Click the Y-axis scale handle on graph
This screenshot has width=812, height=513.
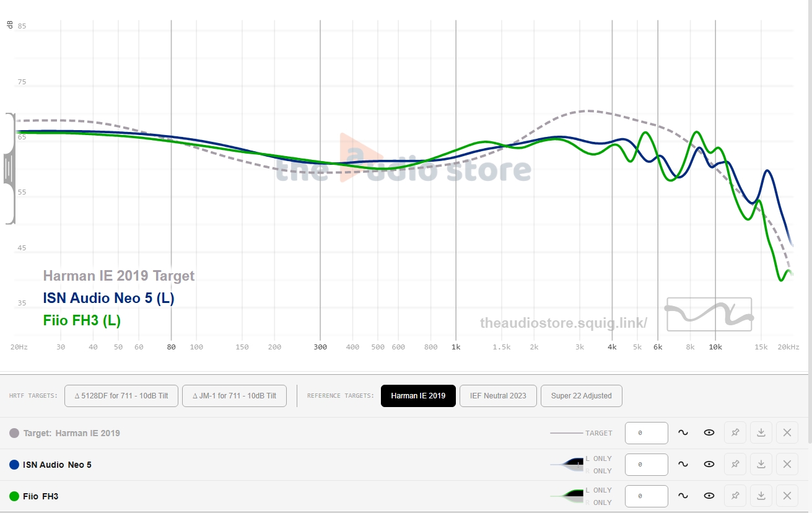9,169
